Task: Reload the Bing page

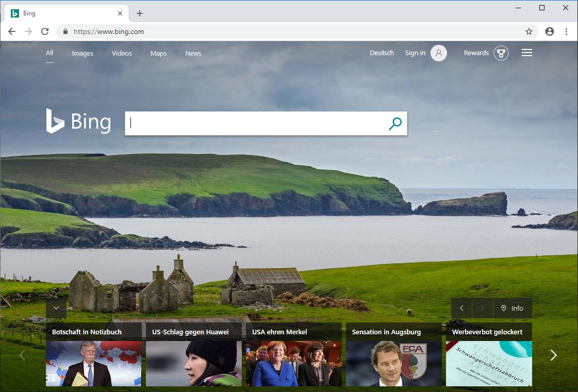Action: pos(45,32)
